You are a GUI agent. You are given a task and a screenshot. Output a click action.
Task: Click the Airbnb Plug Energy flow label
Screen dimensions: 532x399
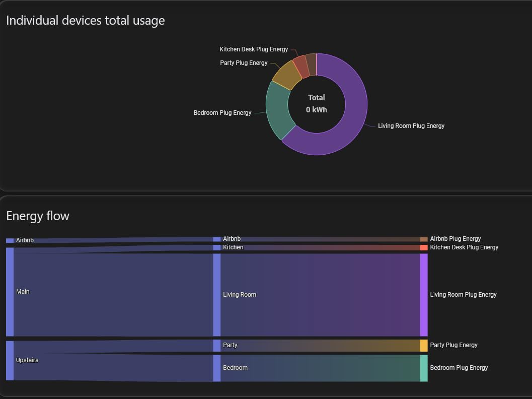coord(455,239)
